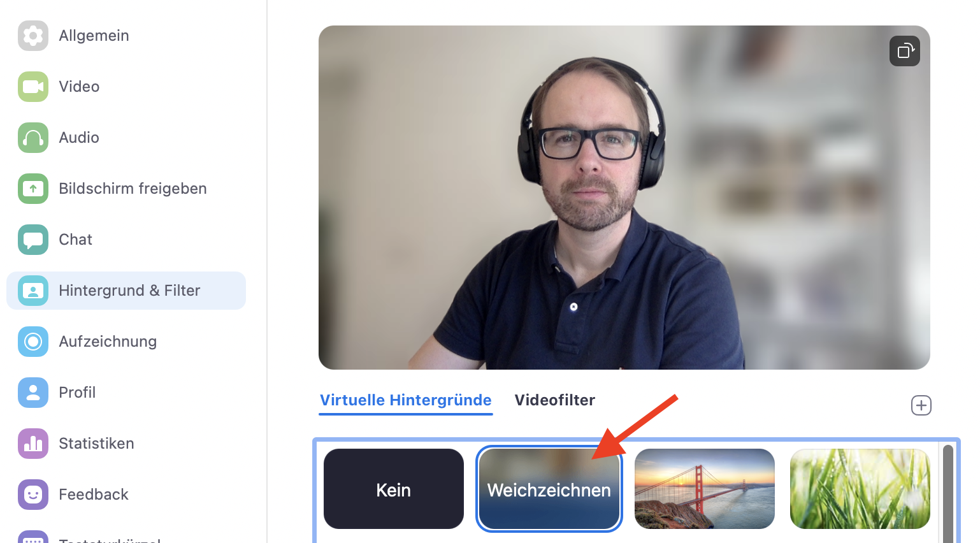980x543 pixels.
Task: Select the Virtuelle Hintergründe tab
Action: pyautogui.click(x=406, y=400)
